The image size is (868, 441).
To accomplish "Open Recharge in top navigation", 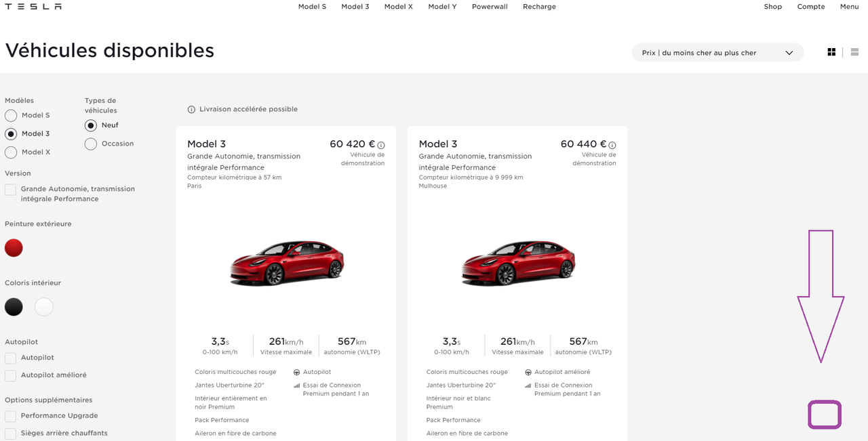I will [539, 7].
